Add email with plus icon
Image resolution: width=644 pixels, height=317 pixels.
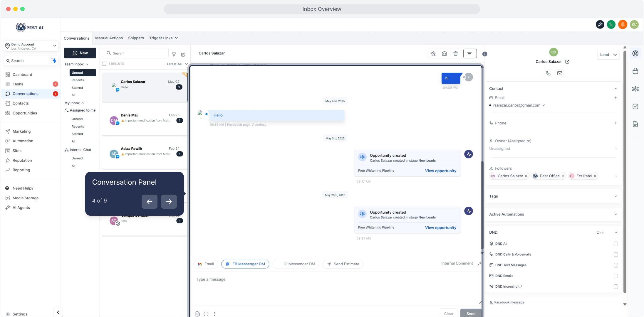616,98
